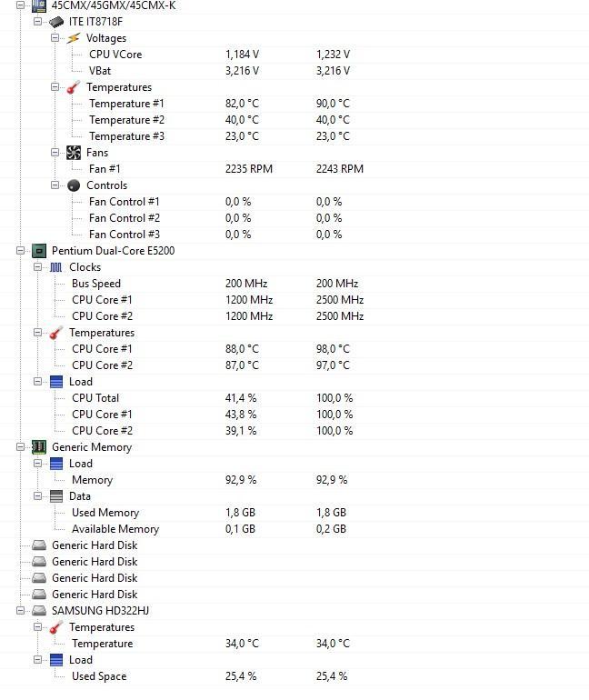Select the Available Memory row
Image resolution: width=589 pixels, height=700 pixels.
[294, 529]
